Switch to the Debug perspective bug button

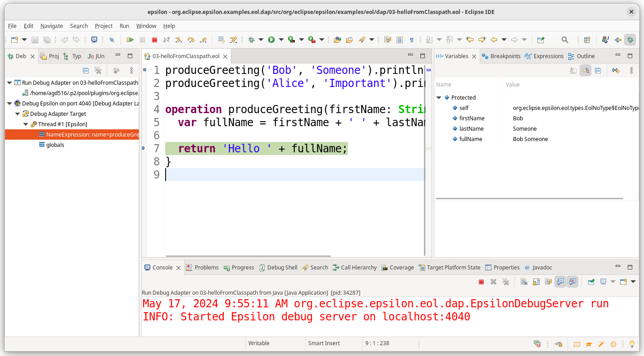(630, 40)
